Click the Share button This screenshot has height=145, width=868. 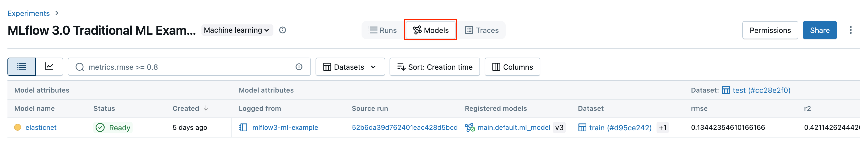pos(819,30)
